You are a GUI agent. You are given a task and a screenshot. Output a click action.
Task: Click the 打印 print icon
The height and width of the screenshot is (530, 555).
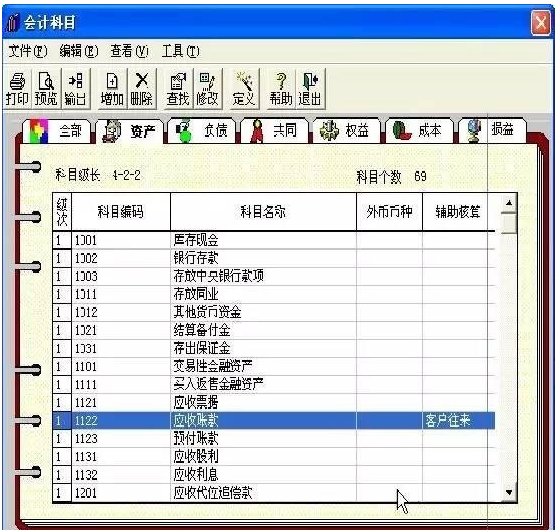[x=17, y=89]
